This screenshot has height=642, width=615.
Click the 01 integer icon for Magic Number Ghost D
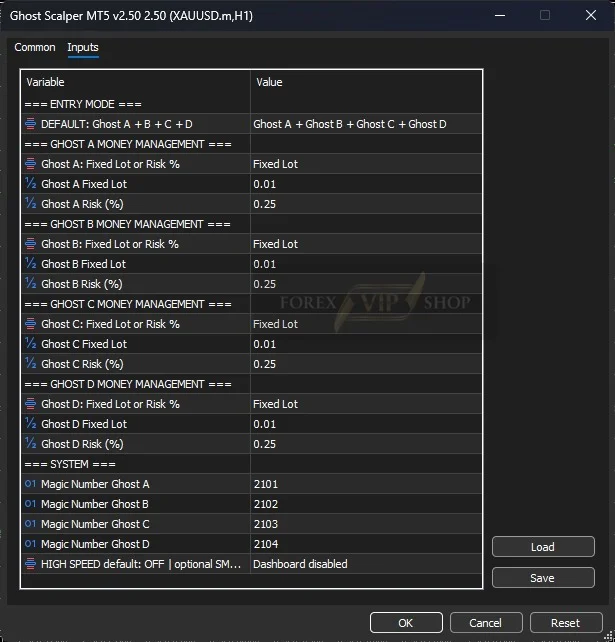[30, 544]
